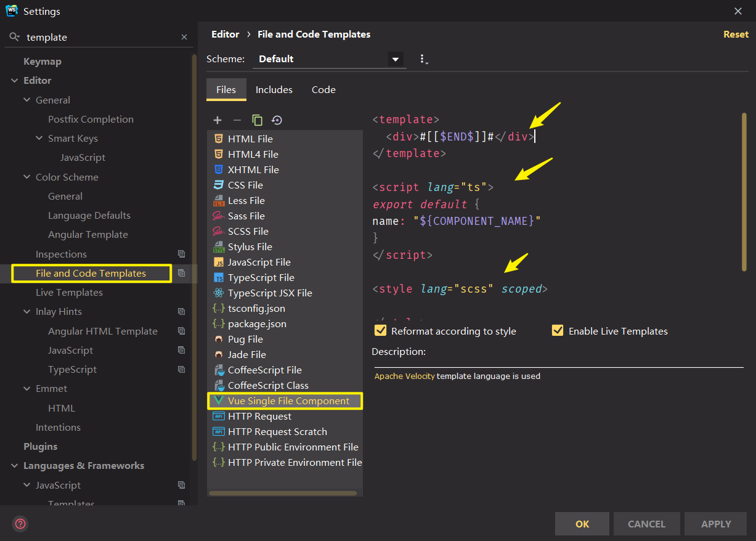
Task: Close the Settings dialog window
Action: pos(738,11)
